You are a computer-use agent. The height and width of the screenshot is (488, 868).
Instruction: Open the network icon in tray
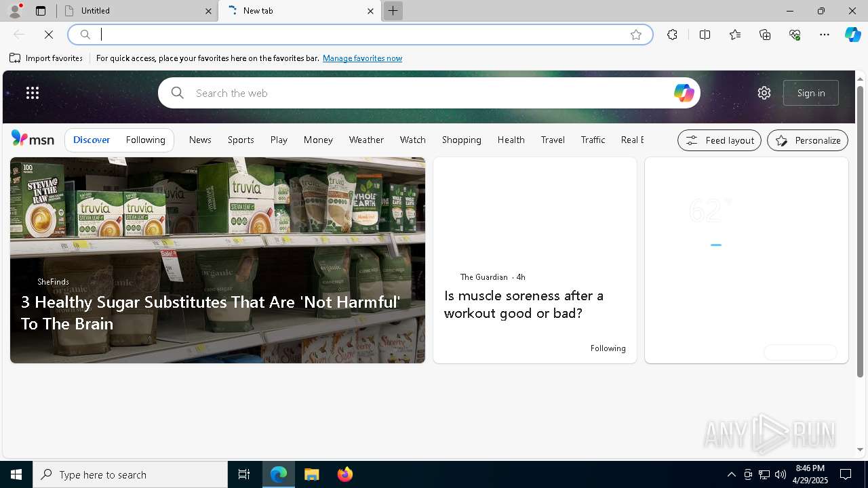[x=764, y=474]
